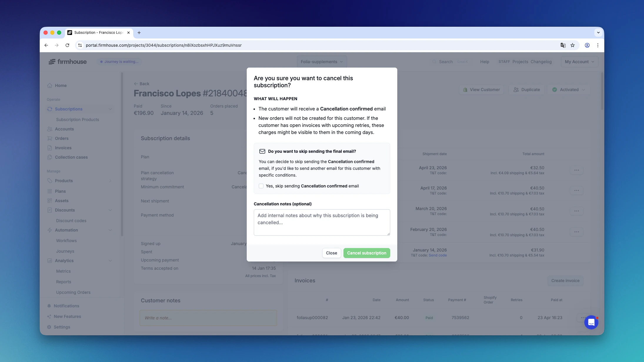The height and width of the screenshot is (362, 644).
Task: Open the Chrome profile icon
Action: [x=587, y=45]
